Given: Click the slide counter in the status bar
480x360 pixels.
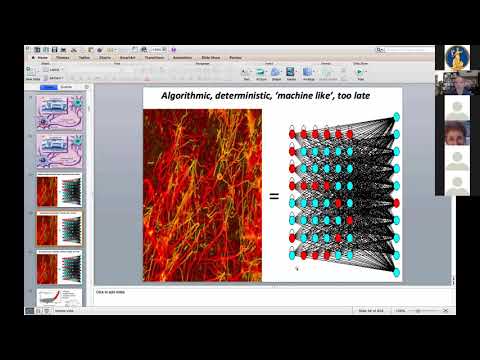Looking at the screenshot, I should [x=371, y=311].
